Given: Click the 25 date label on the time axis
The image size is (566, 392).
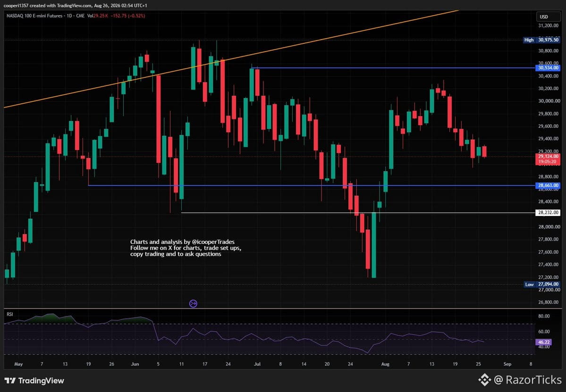Looking at the screenshot, I should pyautogui.click(x=478, y=364).
